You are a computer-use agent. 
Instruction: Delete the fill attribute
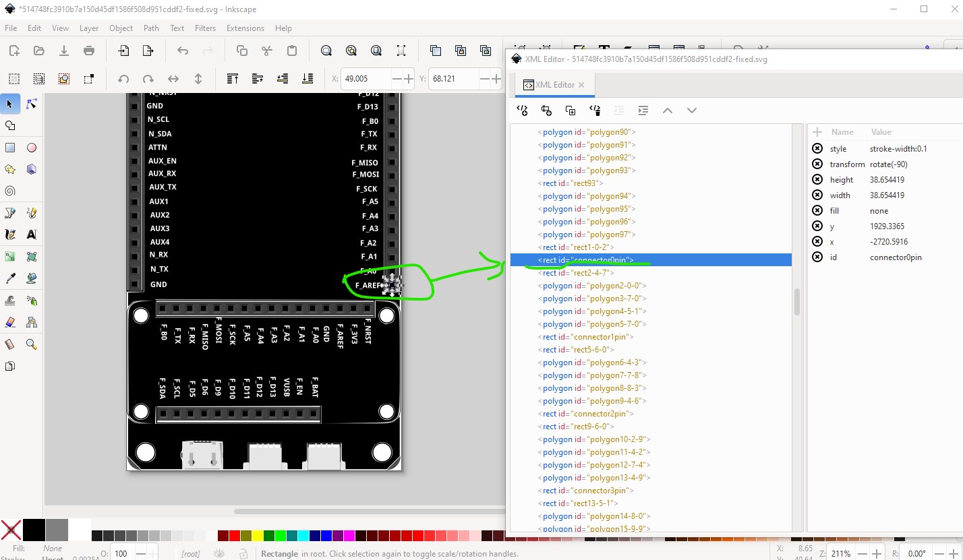tap(817, 211)
